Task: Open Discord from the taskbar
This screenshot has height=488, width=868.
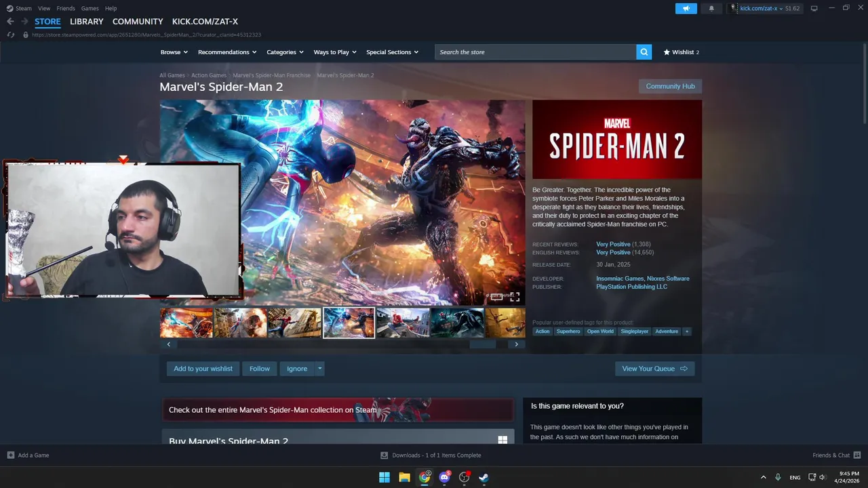Action: click(444, 477)
